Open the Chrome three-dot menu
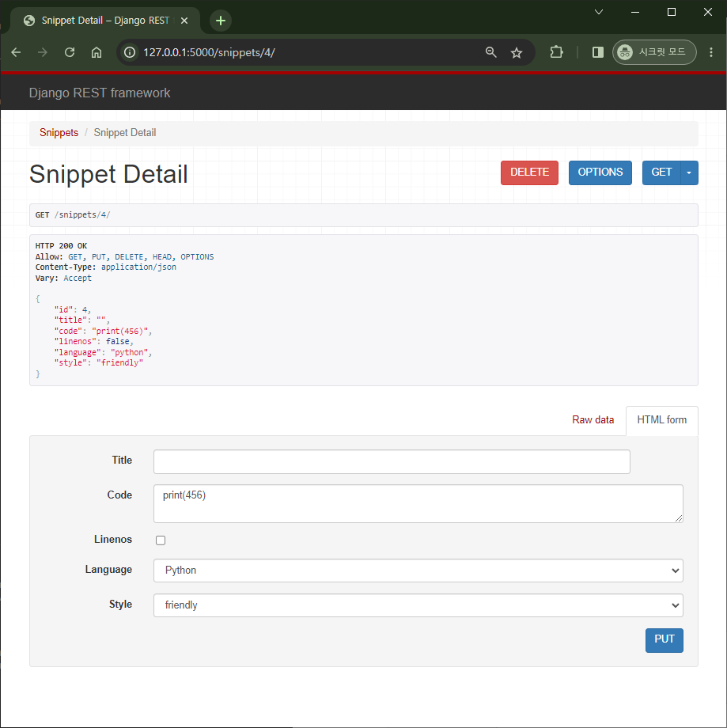 tap(710, 52)
